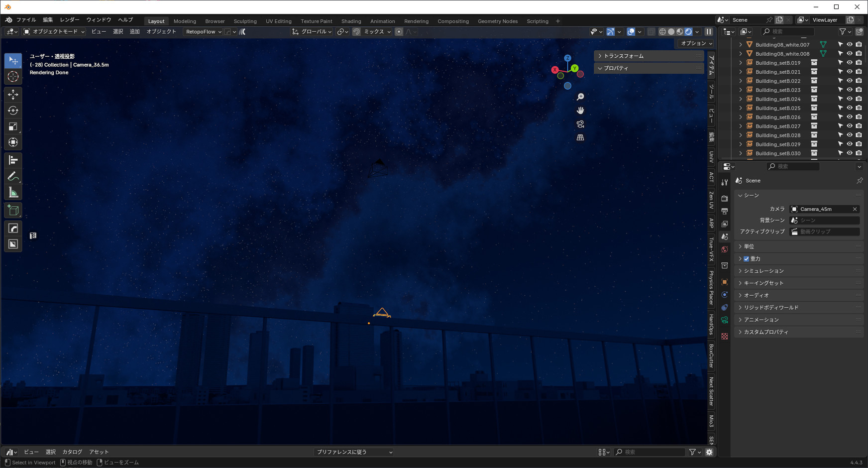Click the outliner search field
This screenshot has width=868, height=468.
pos(791,32)
